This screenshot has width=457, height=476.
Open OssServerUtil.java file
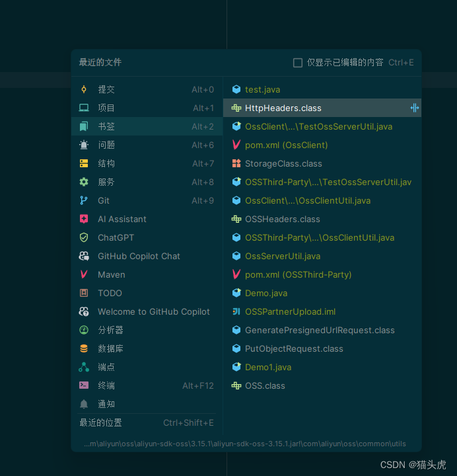click(322, 257)
